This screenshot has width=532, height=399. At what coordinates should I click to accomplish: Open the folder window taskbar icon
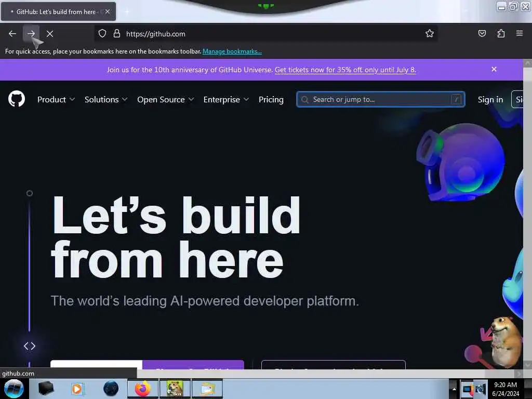pos(207,389)
